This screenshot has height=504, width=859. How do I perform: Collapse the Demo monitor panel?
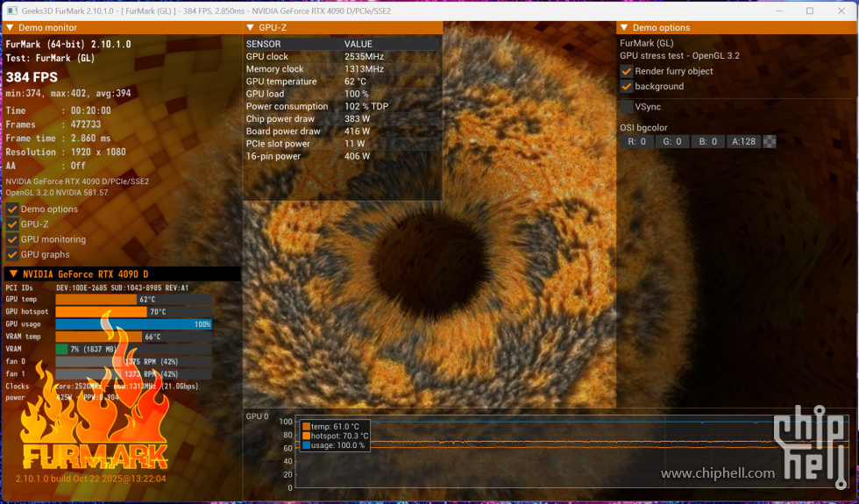[10, 28]
